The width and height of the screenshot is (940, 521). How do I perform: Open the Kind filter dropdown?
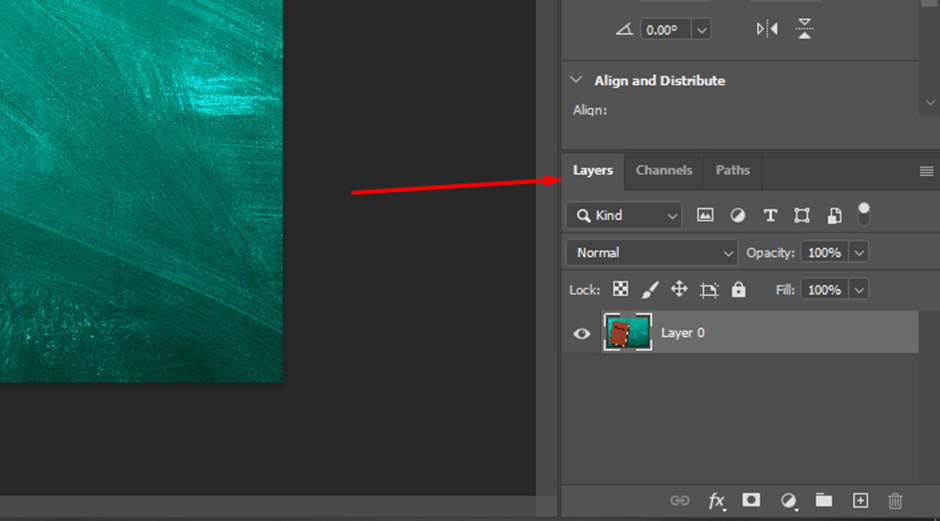(x=624, y=215)
